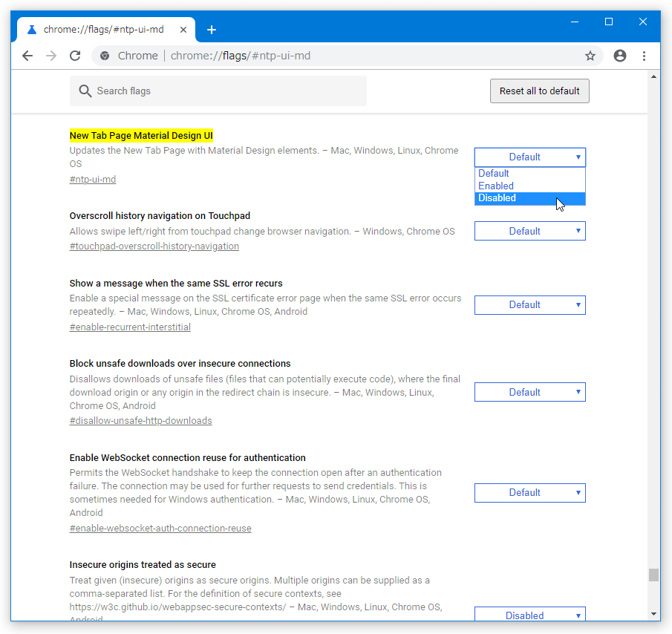The height and width of the screenshot is (634, 672).
Task: Minimize the Chrome window
Action: [575, 22]
